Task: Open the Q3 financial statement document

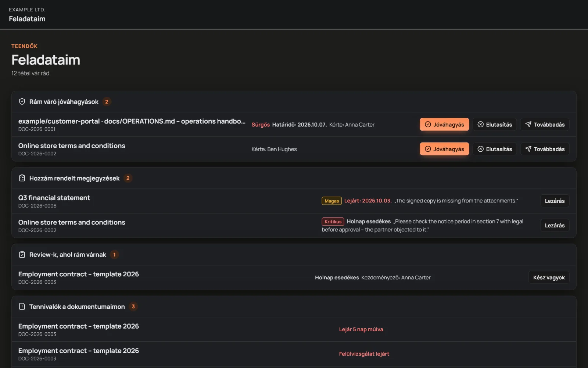Action: tap(54, 198)
